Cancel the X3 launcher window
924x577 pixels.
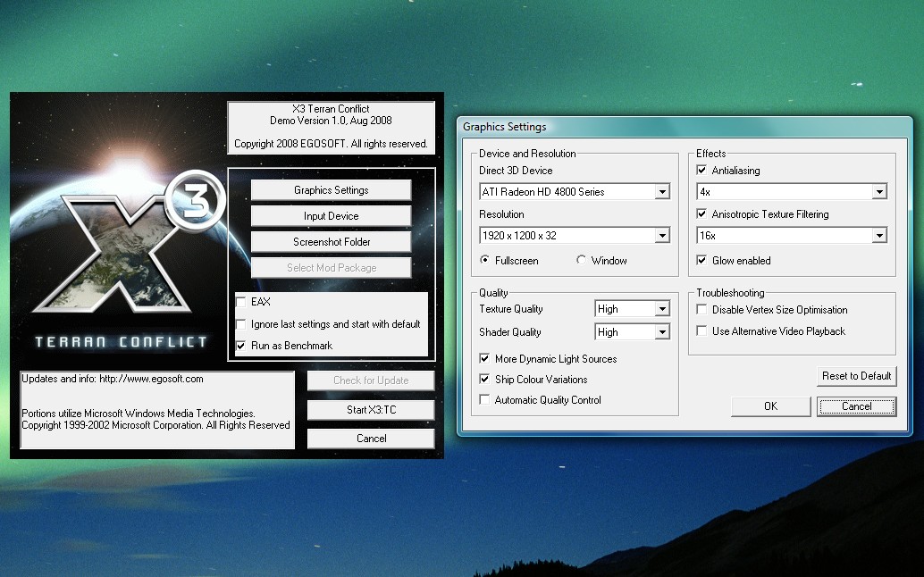click(371, 439)
